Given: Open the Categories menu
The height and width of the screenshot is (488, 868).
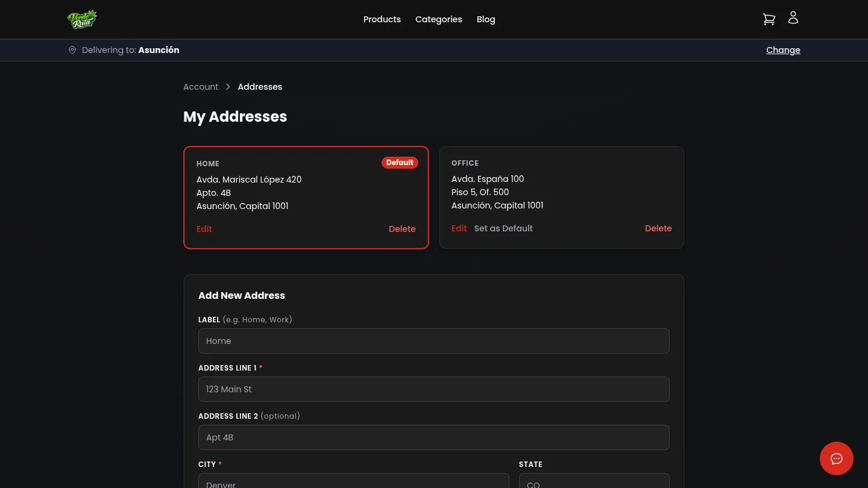Looking at the screenshot, I should click(x=438, y=19).
